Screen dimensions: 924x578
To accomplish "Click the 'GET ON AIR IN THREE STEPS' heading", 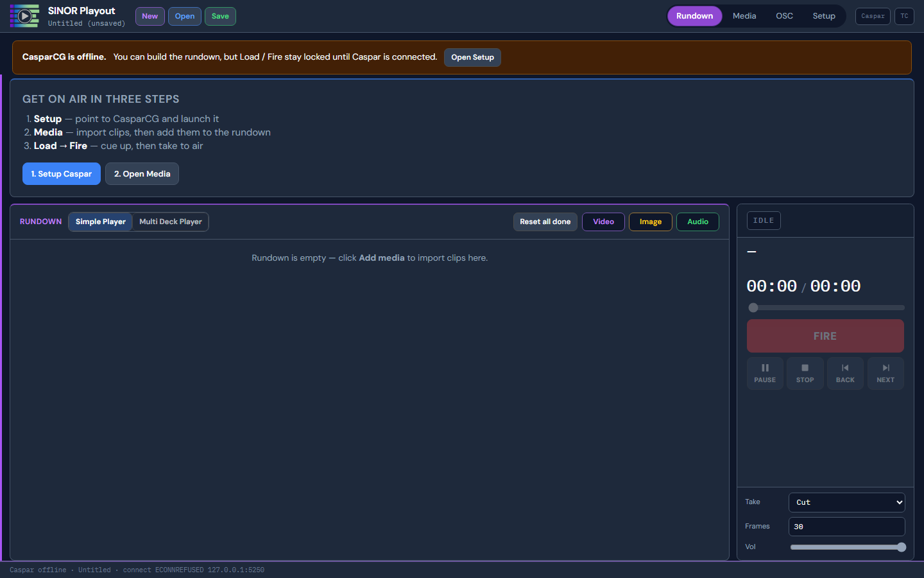I will click(x=101, y=99).
